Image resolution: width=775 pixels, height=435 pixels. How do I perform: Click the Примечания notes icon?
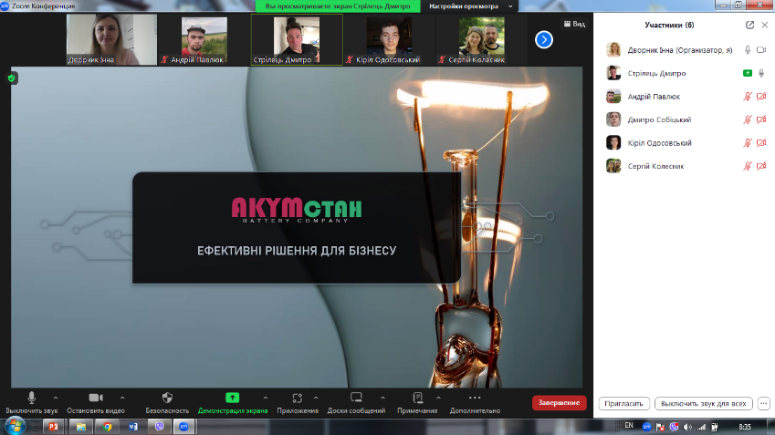pyautogui.click(x=417, y=397)
